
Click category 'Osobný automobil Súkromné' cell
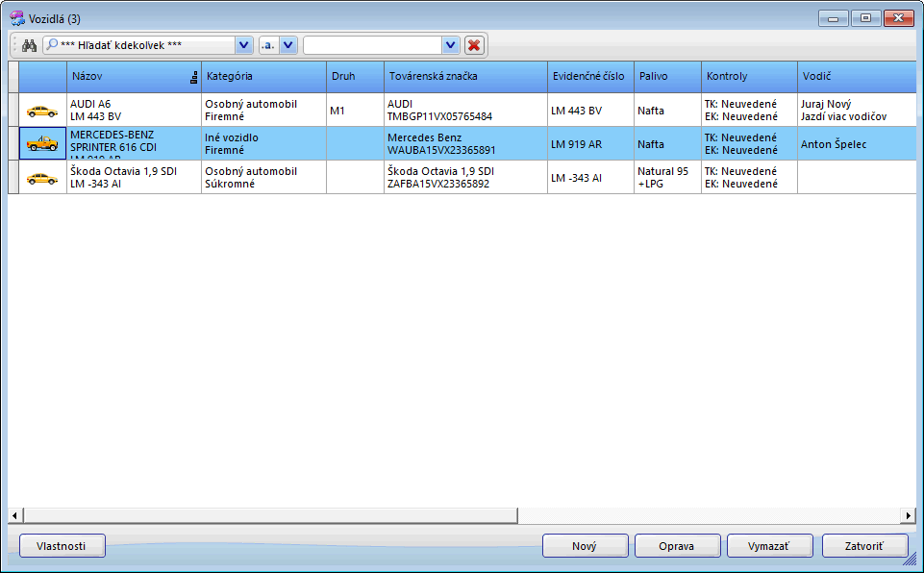pyautogui.click(x=264, y=178)
